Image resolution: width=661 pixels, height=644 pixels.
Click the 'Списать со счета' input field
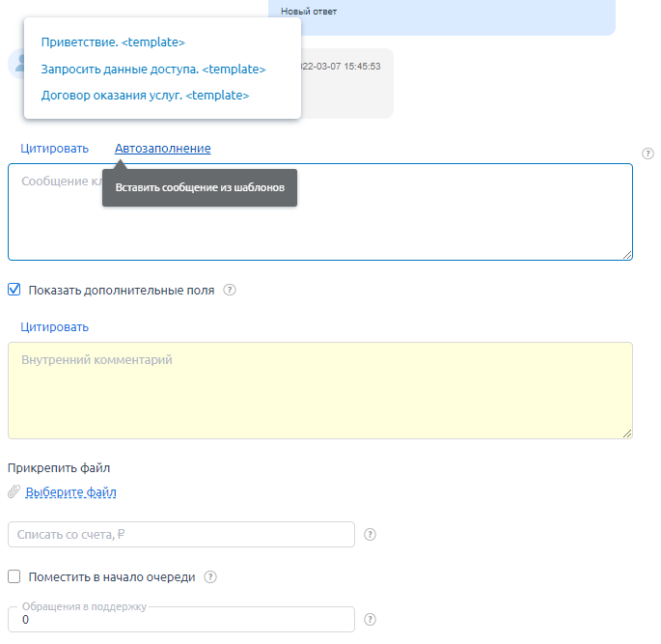(x=181, y=535)
